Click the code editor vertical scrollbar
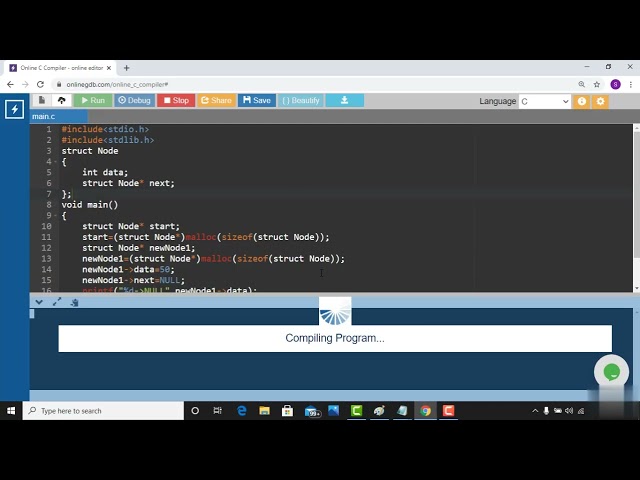Viewport: 640px width, 480px height. (636, 194)
